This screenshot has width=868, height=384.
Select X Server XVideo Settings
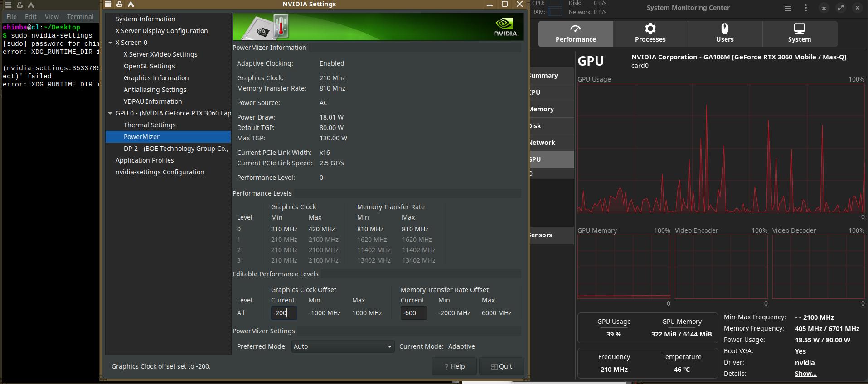tap(160, 54)
